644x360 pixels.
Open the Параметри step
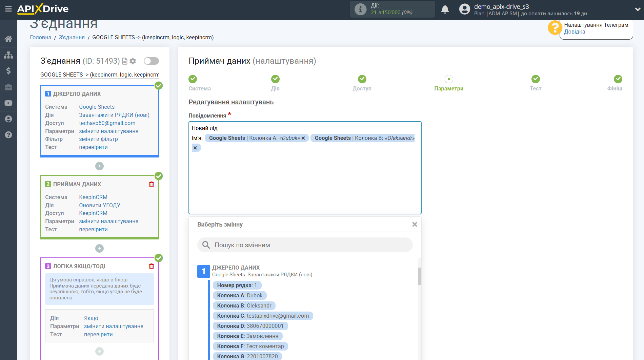449,79
